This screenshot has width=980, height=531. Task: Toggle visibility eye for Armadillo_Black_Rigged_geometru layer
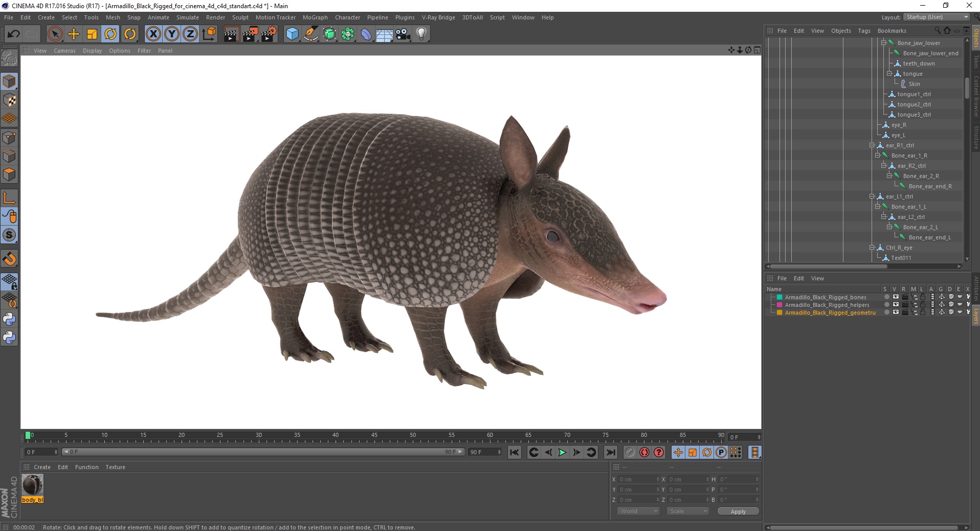pyautogui.click(x=896, y=312)
